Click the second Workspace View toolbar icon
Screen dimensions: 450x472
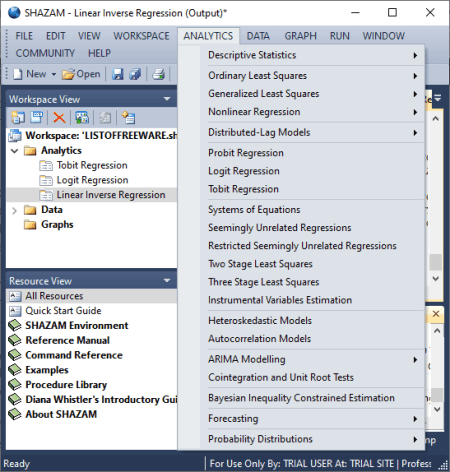click(37, 117)
